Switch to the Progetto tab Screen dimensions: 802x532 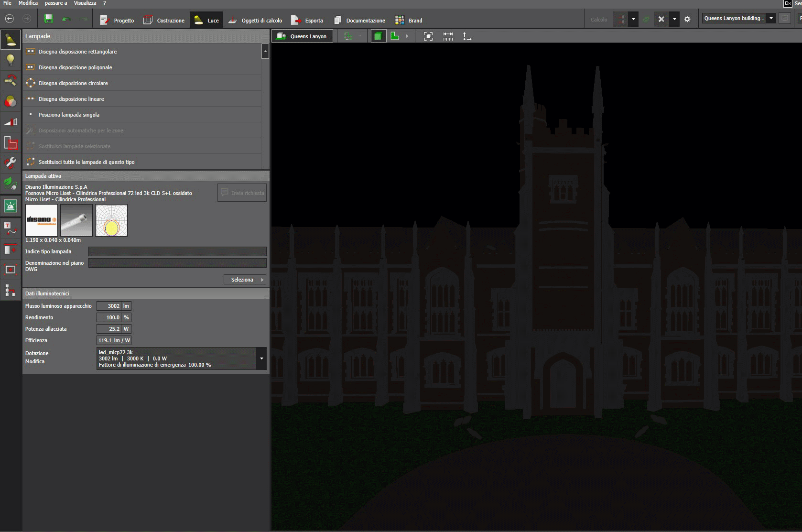[x=117, y=20]
